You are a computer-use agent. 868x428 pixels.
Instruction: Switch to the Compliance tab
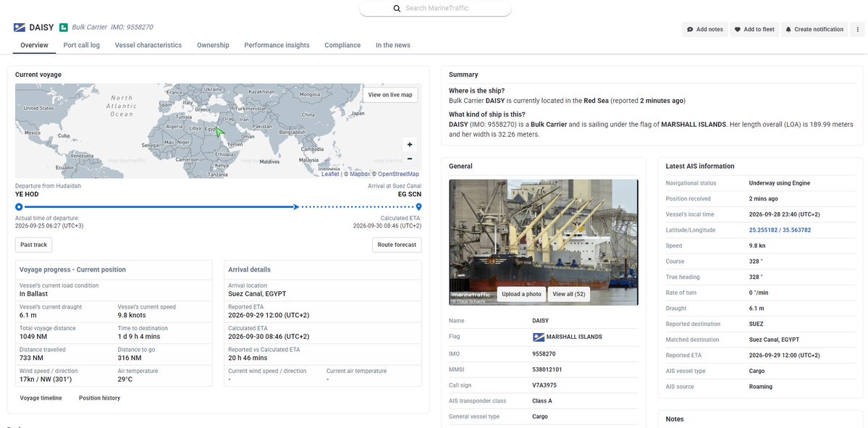tap(342, 46)
